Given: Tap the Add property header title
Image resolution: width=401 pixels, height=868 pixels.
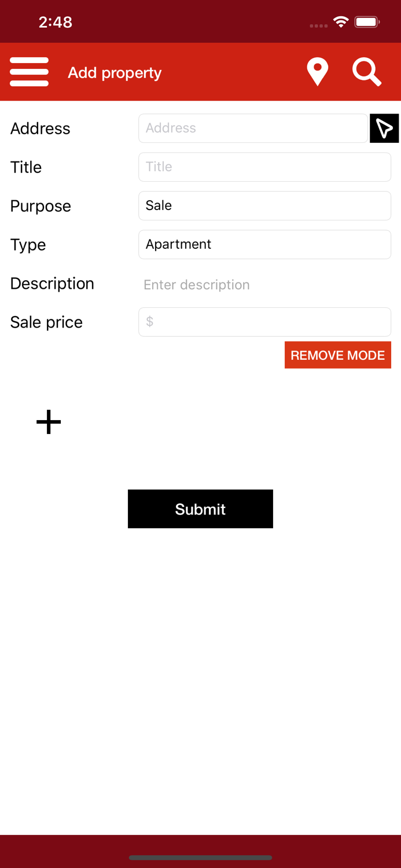Looking at the screenshot, I should [115, 73].
